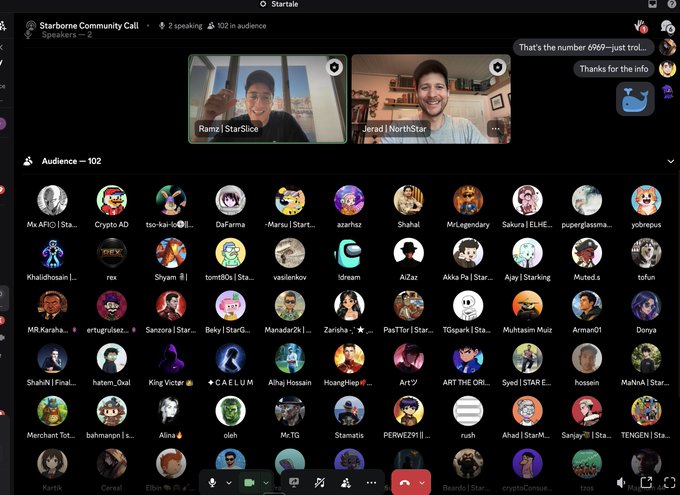
Task: Click the tofun husky avatar
Action: coord(646,252)
